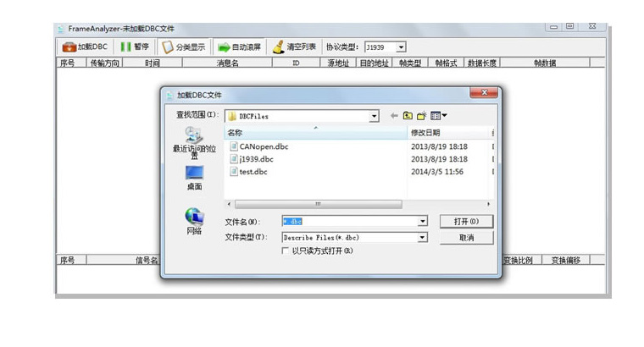644x347 pixels.
Task: Clear the list with 清空列表
Action: click(294, 47)
